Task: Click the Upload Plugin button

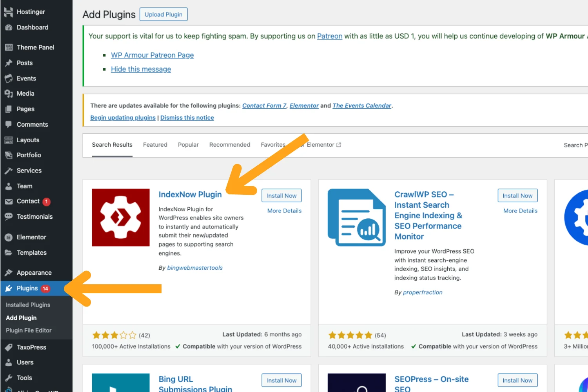Action: click(x=163, y=14)
